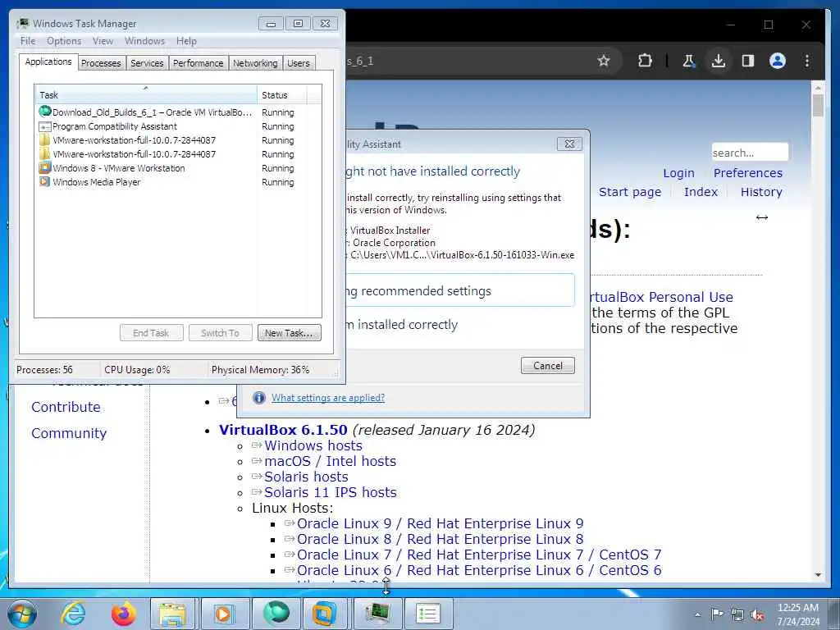The width and height of the screenshot is (840, 630).
Task: Switch to the green browser taskbar icon
Action: pos(276,614)
